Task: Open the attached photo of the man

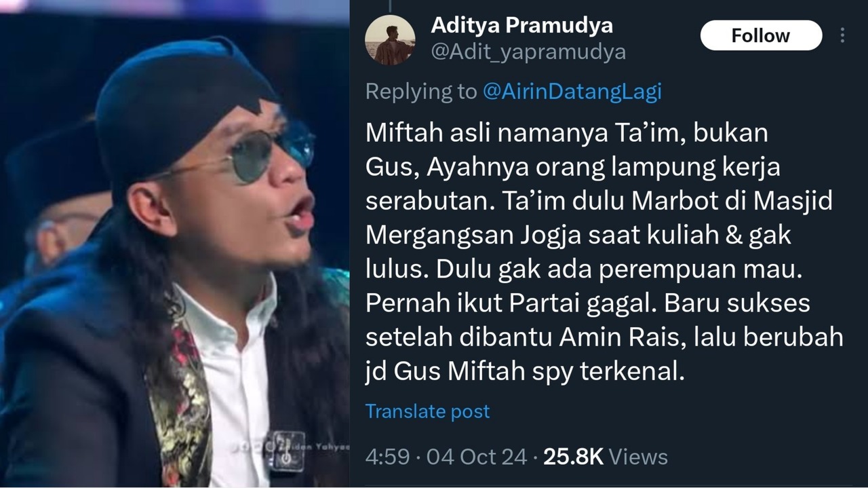Action: click(174, 244)
